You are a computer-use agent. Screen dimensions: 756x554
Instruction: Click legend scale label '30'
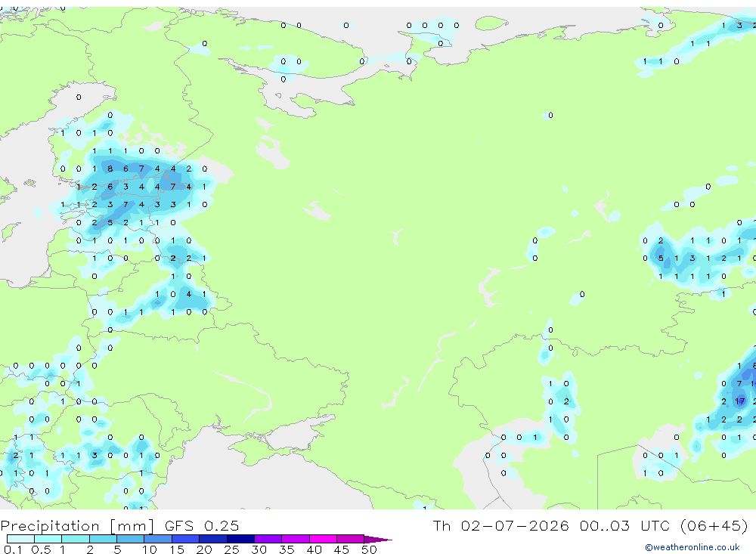tap(259, 549)
